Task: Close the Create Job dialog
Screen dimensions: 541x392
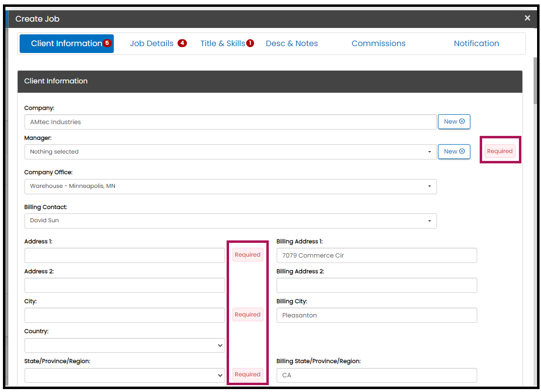Action: (x=527, y=18)
